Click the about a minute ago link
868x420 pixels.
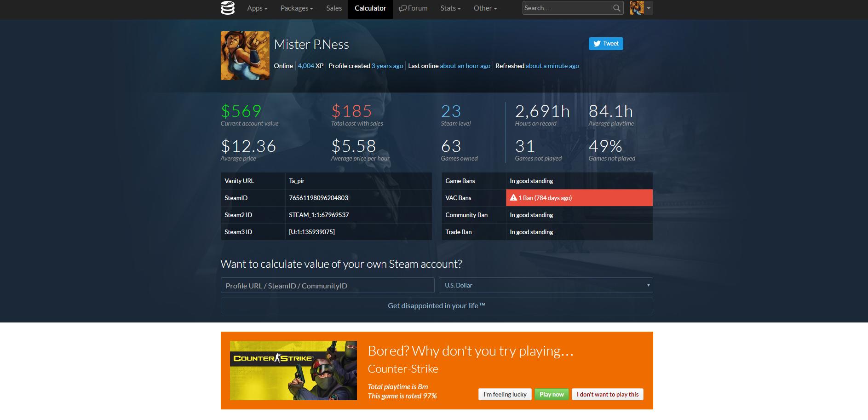click(x=552, y=66)
